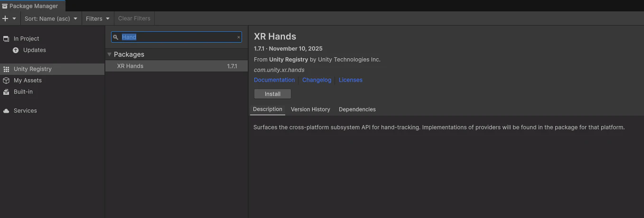Switch to the Dependencies tab
Viewport: 644px width, 218px height.
pos(357,109)
